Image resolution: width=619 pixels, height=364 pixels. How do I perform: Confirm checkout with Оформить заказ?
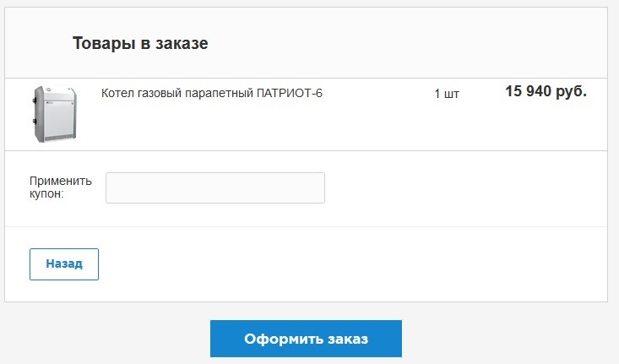(306, 339)
